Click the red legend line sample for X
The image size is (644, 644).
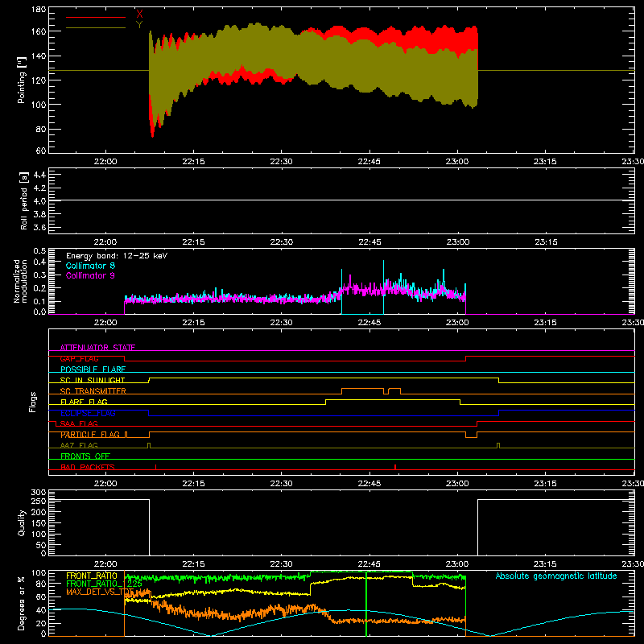(x=96, y=17)
